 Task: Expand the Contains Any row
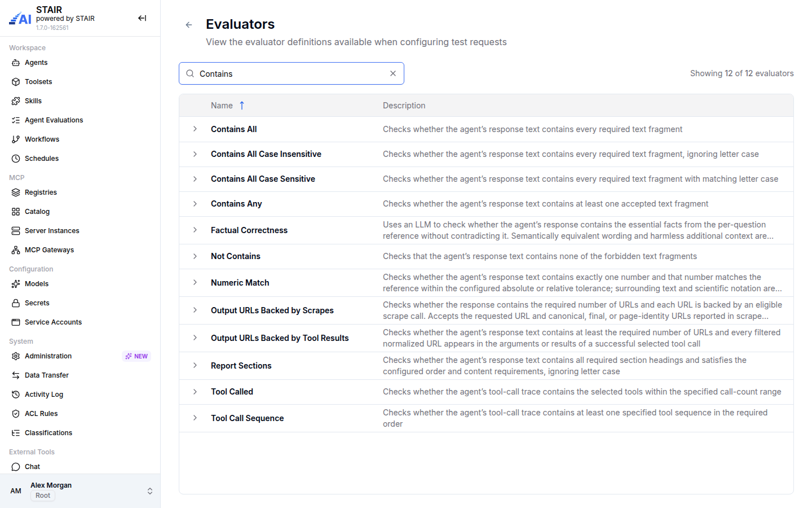click(195, 204)
